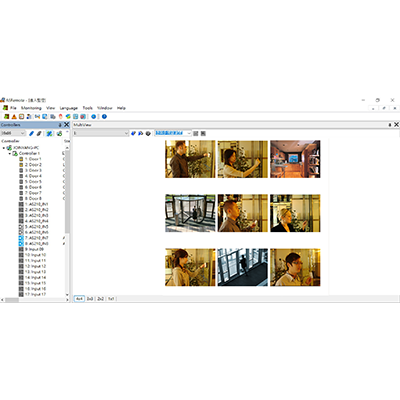400x400 pixels.
Task: Select the revolving door camera thumbnail
Action: (190, 213)
